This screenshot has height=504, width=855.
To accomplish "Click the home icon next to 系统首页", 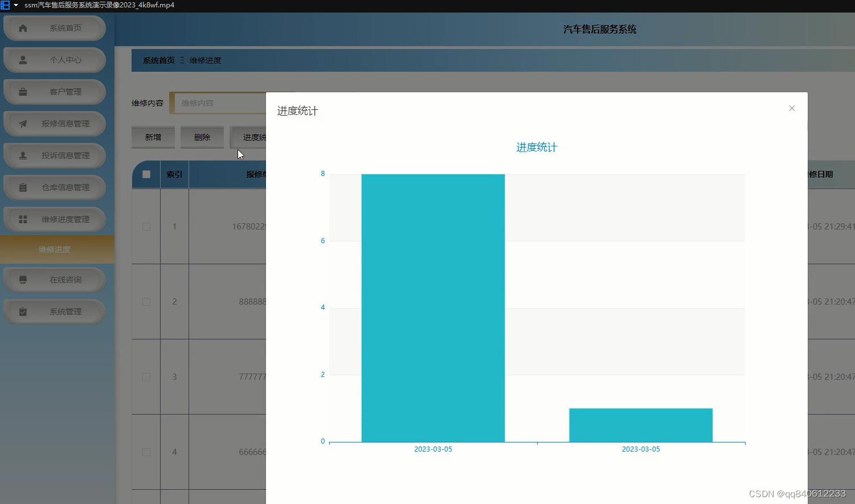I will click(x=23, y=27).
